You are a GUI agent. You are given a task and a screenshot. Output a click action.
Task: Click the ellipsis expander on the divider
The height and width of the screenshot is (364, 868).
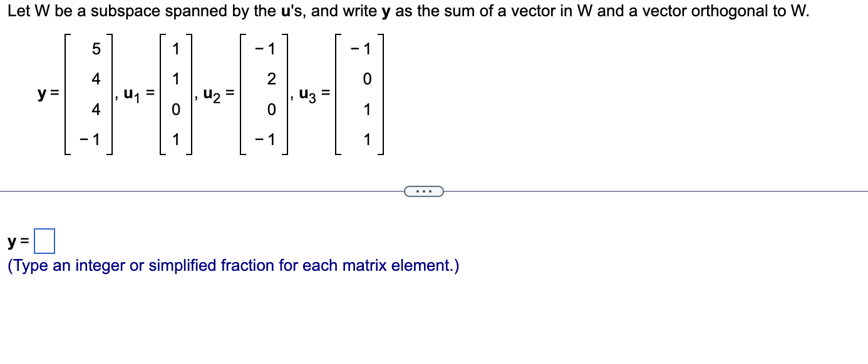tap(425, 191)
